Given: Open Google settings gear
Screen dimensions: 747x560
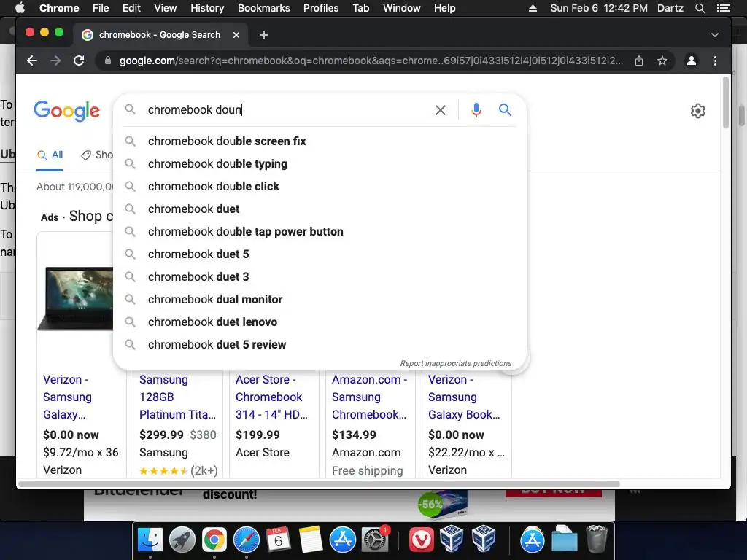Looking at the screenshot, I should pyautogui.click(x=698, y=111).
